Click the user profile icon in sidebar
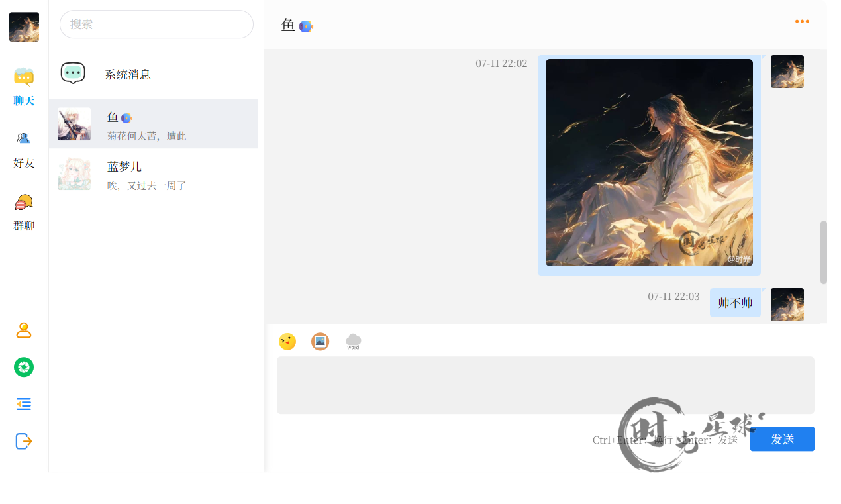Screen dimensions: 841x504 click(x=24, y=330)
